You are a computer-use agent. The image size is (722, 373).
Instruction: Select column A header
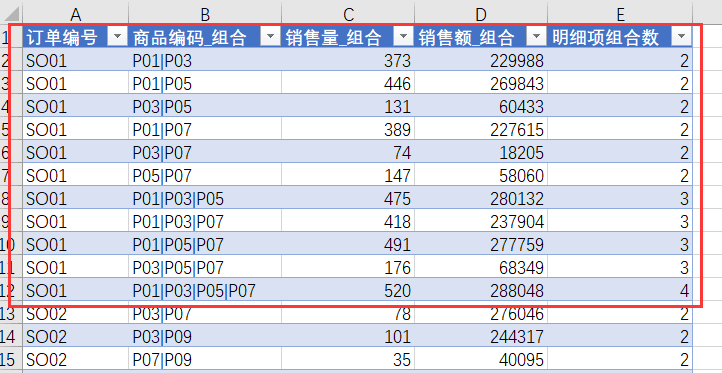point(76,14)
